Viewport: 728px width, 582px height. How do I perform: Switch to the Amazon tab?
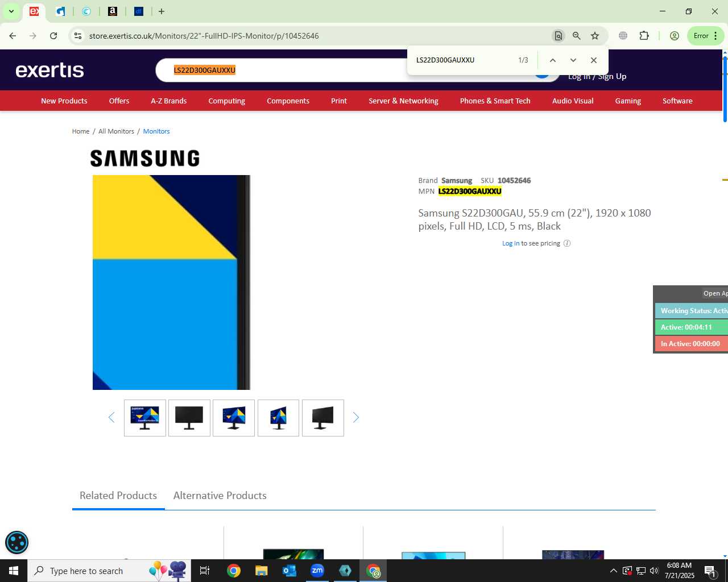tap(113, 11)
